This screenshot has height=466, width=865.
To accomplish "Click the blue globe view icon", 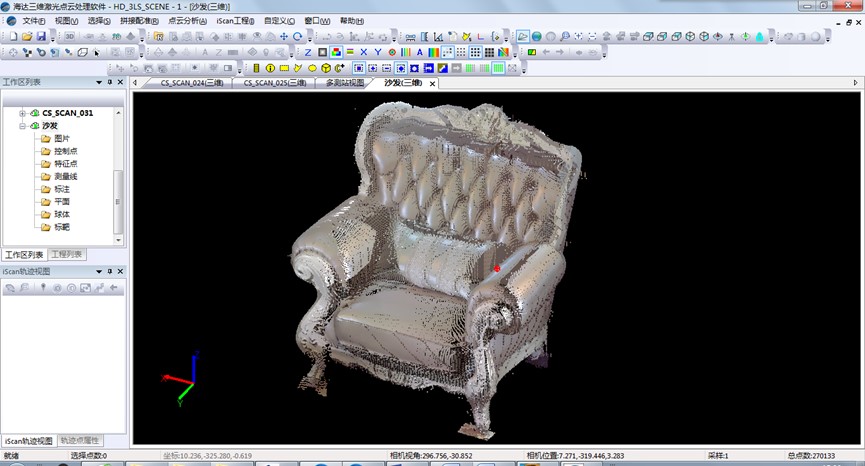I will (537, 37).
